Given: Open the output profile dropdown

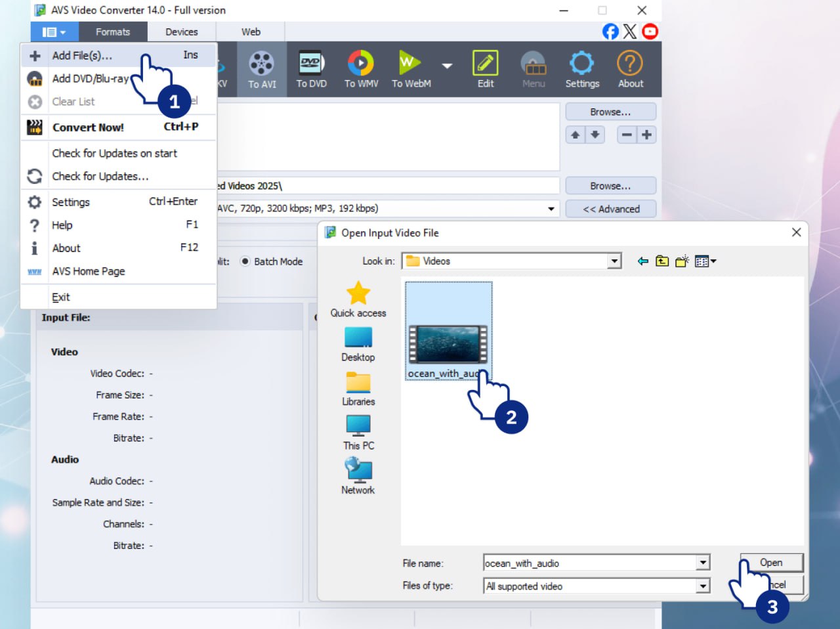Looking at the screenshot, I should [x=550, y=208].
